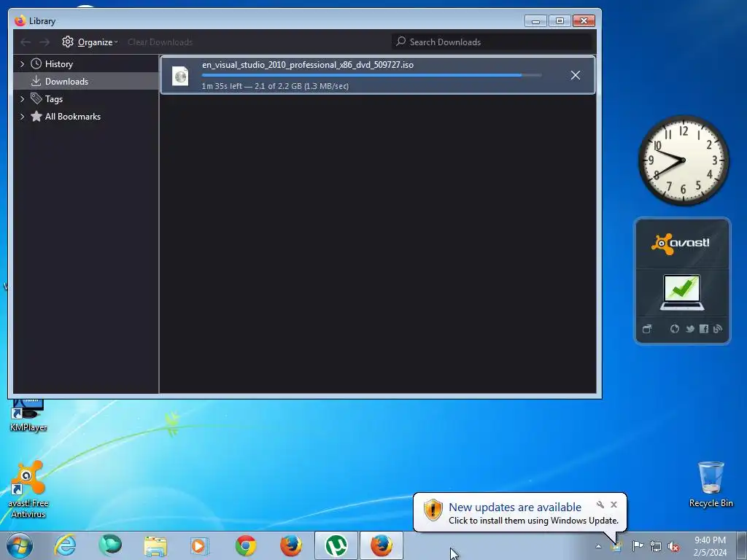Click Show desktop button at taskbar end
This screenshot has height=560, width=747.
click(x=741, y=545)
